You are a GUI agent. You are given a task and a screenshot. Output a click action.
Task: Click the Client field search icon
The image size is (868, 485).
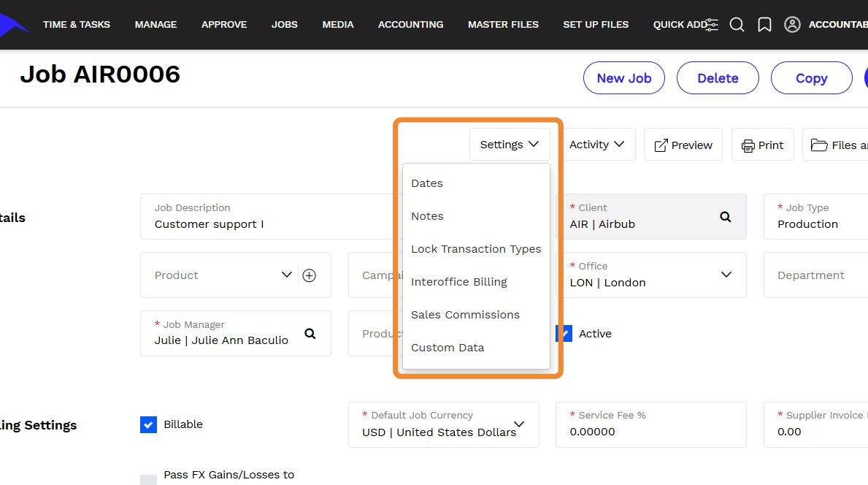[x=725, y=216]
